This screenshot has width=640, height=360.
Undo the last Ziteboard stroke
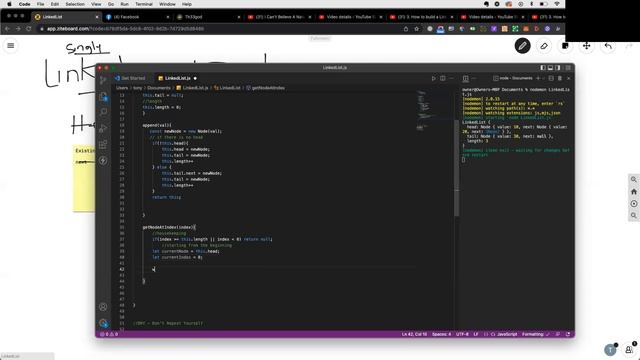point(608,46)
